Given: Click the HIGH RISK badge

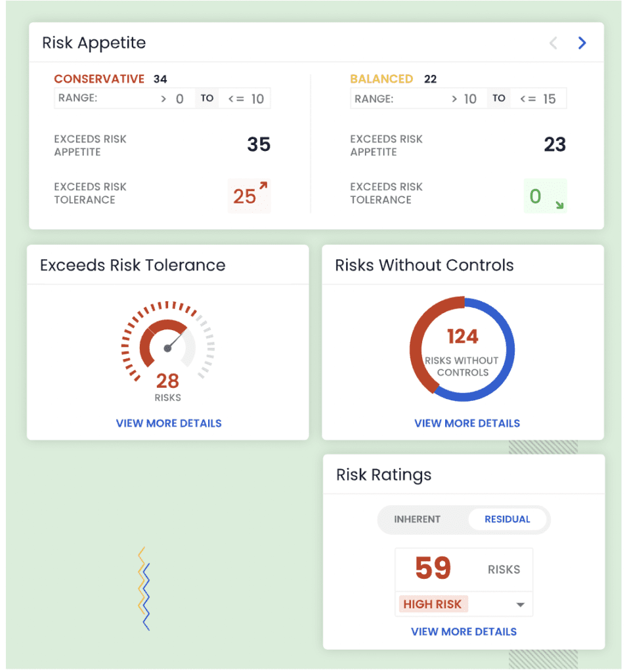Looking at the screenshot, I should (x=433, y=604).
